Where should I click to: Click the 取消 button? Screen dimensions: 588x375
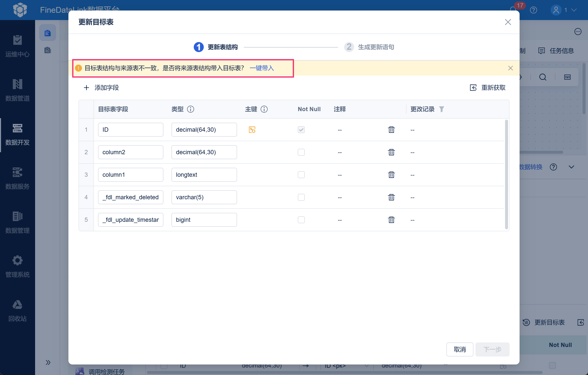tap(460, 349)
